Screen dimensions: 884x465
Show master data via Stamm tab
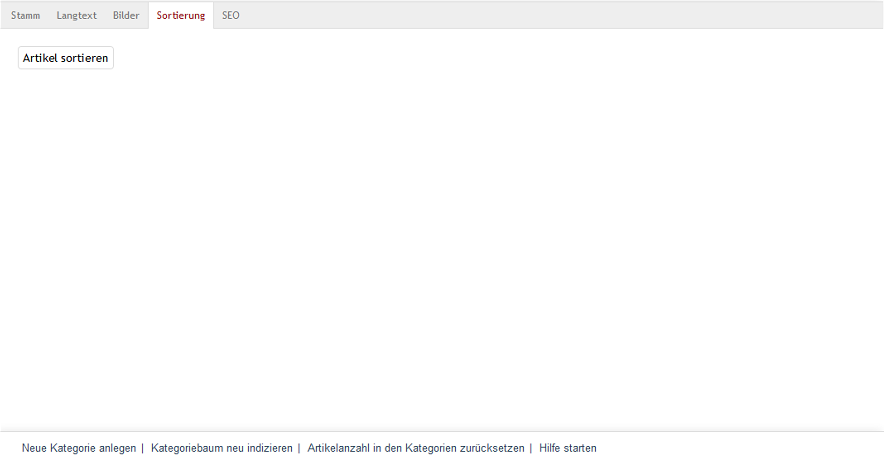(25, 16)
